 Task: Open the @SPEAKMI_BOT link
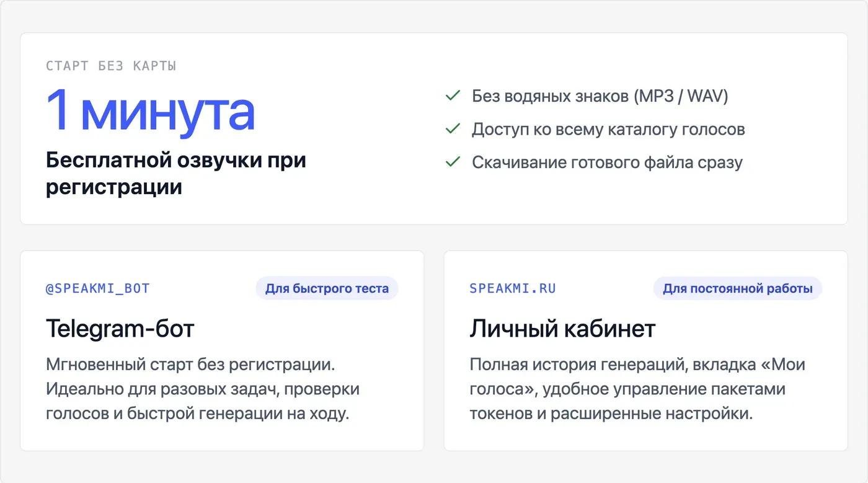coord(98,288)
